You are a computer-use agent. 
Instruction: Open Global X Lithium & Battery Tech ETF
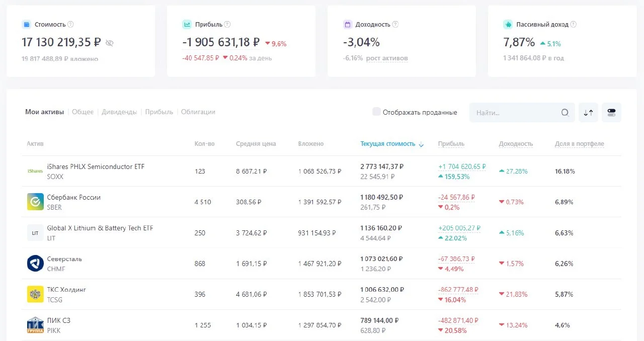coord(100,228)
